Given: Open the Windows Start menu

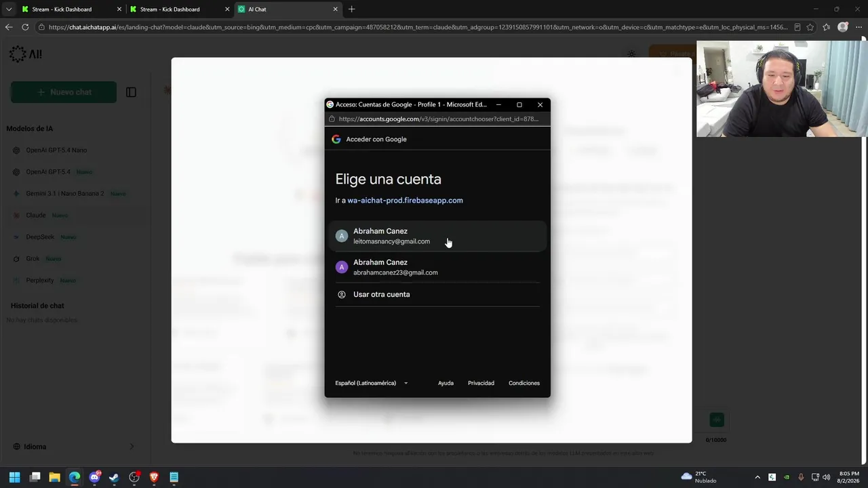Looking at the screenshot, I should 14,477.
